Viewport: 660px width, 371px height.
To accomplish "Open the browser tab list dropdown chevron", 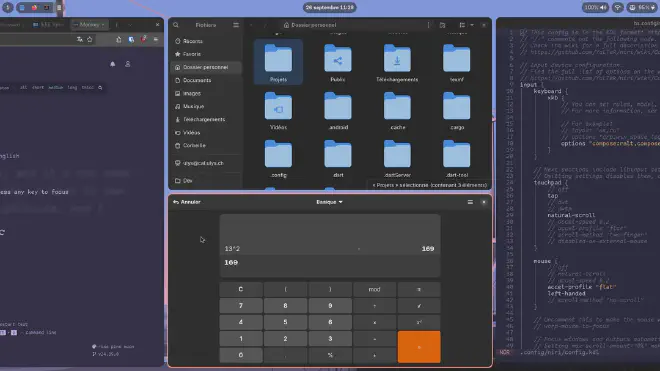I will [x=130, y=25].
